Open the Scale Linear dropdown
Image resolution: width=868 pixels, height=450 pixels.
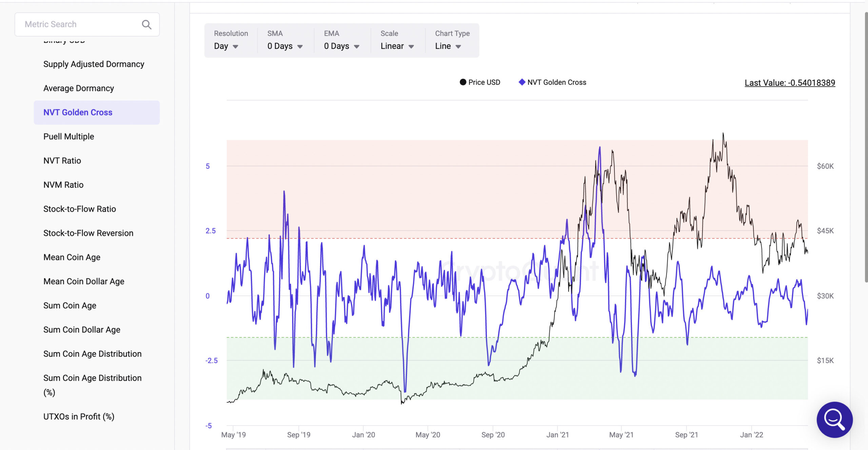coord(397,46)
